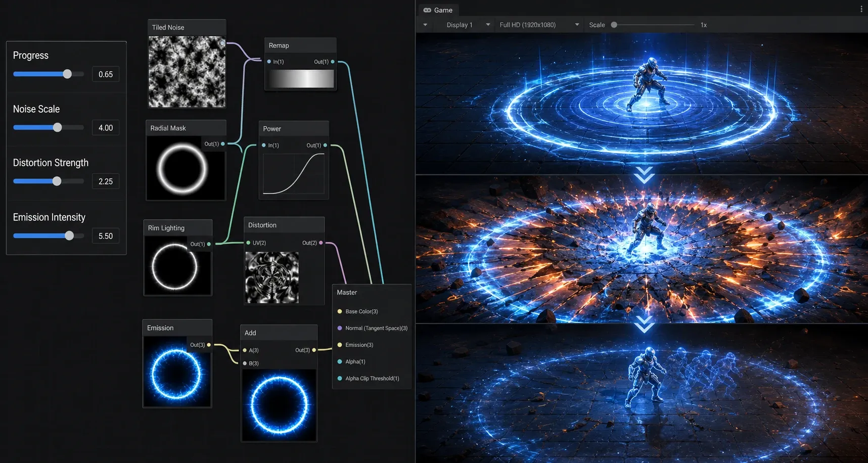Select the Add node blue ring preview
This screenshot has width=868, height=463.
click(x=279, y=405)
